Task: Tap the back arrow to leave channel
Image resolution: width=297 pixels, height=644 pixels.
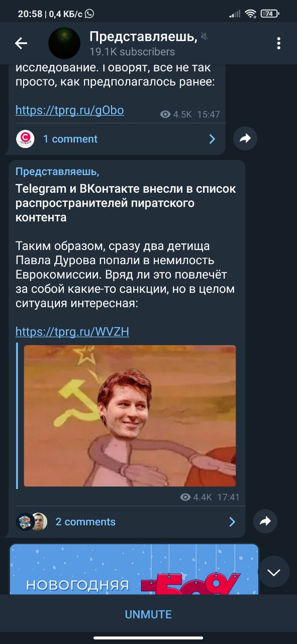Action: point(21,44)
